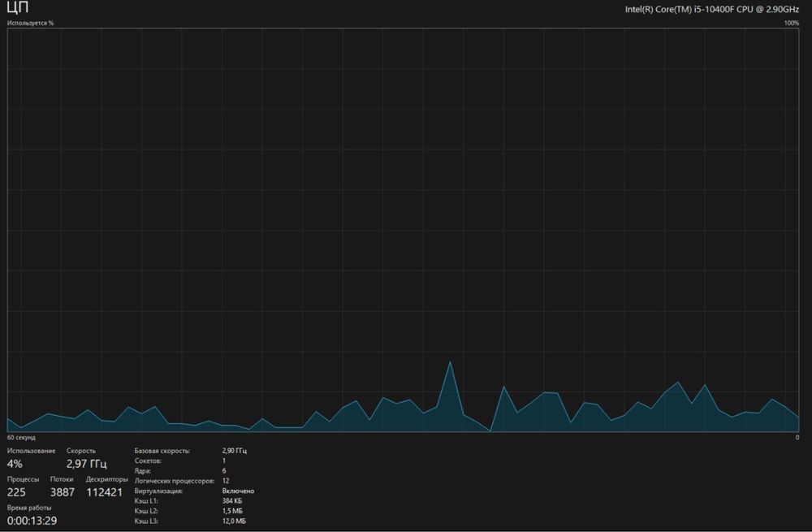Click the Сокетов label

click(x=148, y=461)
